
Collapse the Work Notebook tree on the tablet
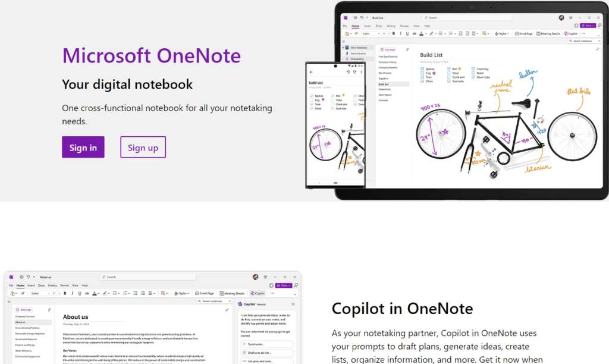click(344, 48)
